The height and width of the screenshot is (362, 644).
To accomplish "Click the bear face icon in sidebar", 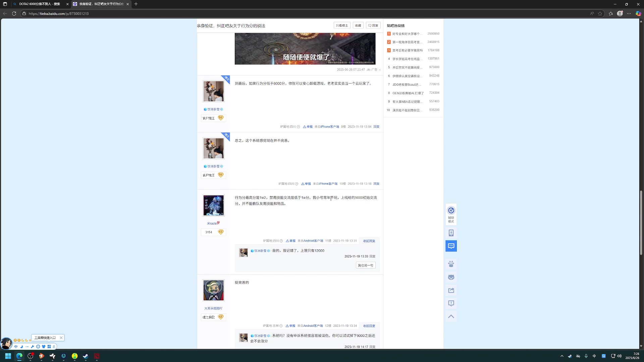I will (451, 277).
